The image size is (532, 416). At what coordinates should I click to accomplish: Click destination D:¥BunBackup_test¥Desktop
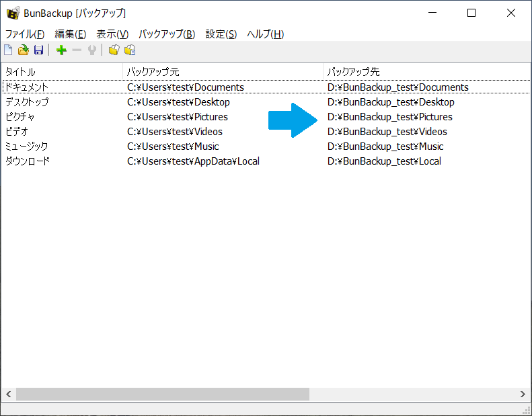[391, 102]
